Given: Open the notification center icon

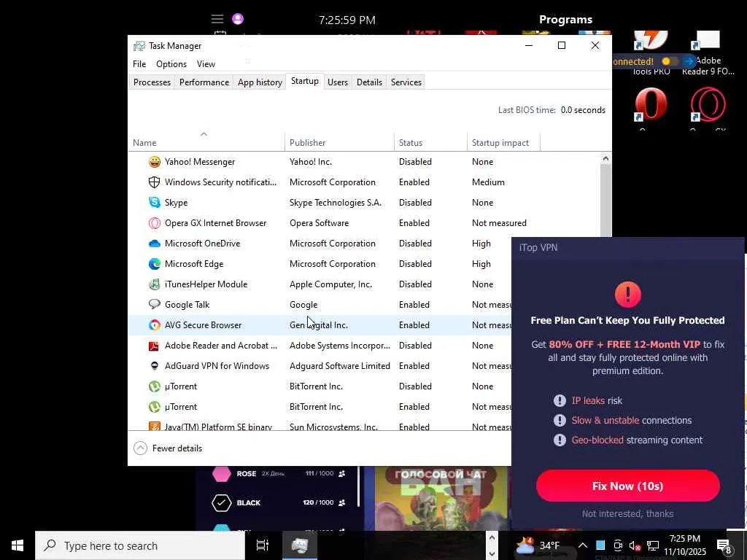Looking at the screenshot, I should (x=724, y=545).
